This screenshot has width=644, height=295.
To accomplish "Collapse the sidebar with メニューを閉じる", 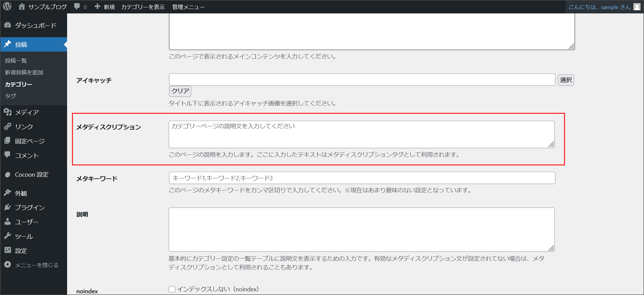I will pyautogui.click(x=37, y=265).
